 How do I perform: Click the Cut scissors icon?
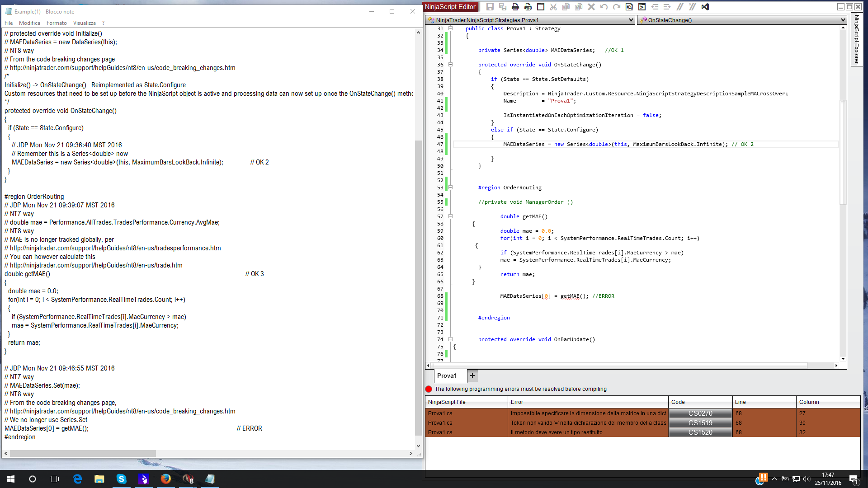tap(553, 7)
